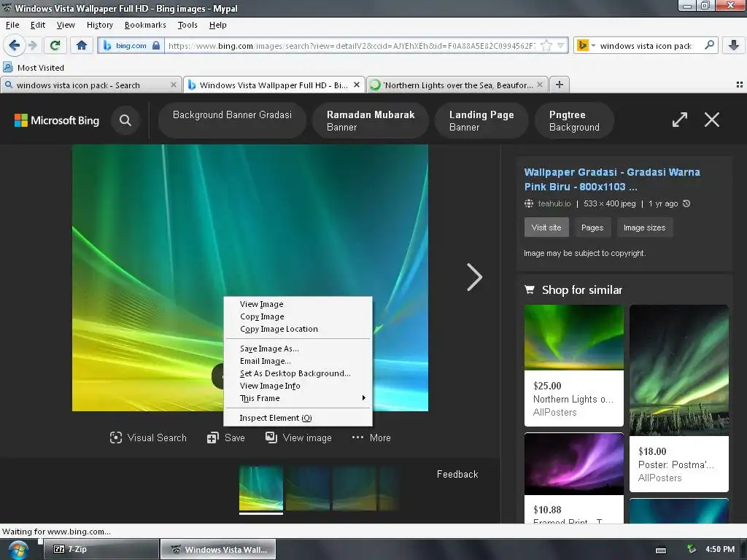Reload the current page
Viewport: 747px width, 560px height.
55,46
